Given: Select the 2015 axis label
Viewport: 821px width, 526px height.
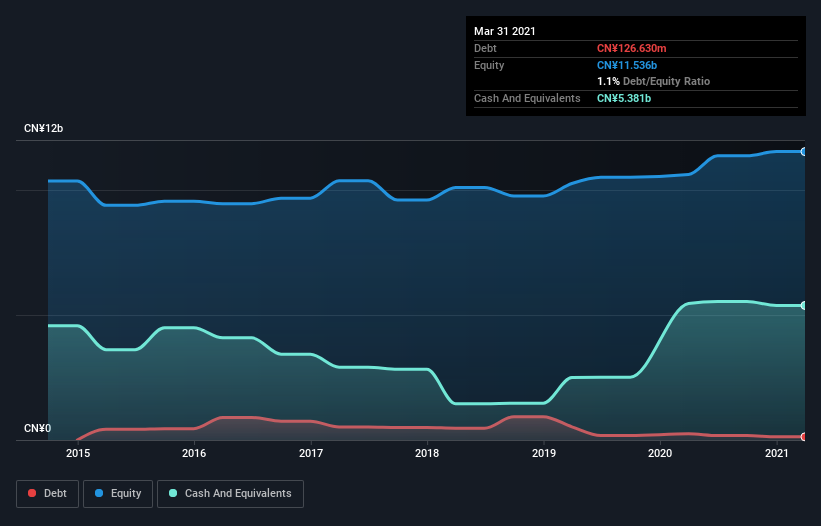Looking at the screenshot, I should tap(78, 453).
